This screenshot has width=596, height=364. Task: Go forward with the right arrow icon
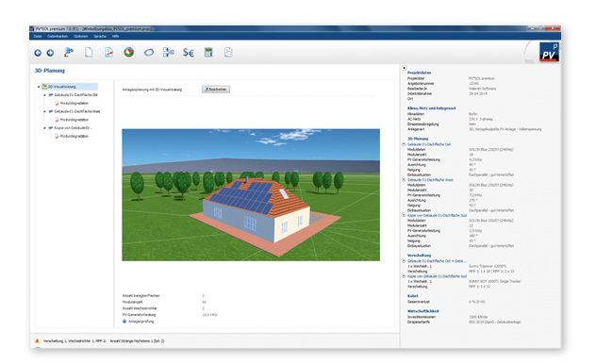[50, 53]
